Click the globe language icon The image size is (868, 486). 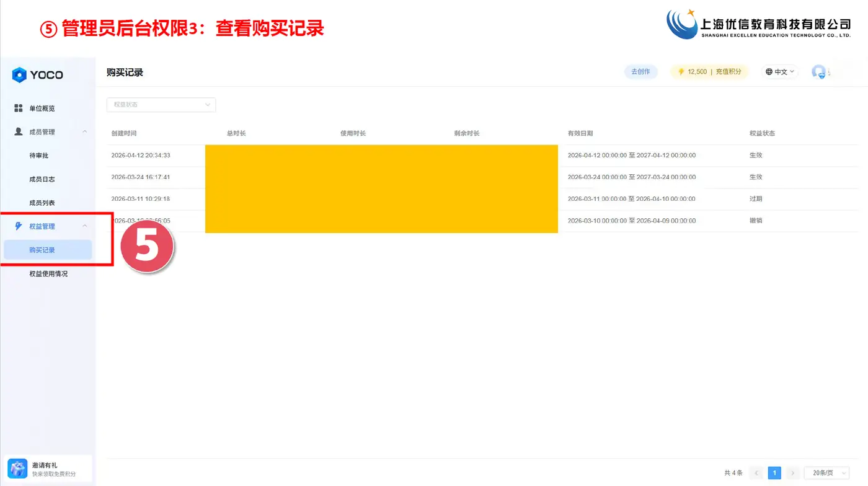(x=769, y=72)
